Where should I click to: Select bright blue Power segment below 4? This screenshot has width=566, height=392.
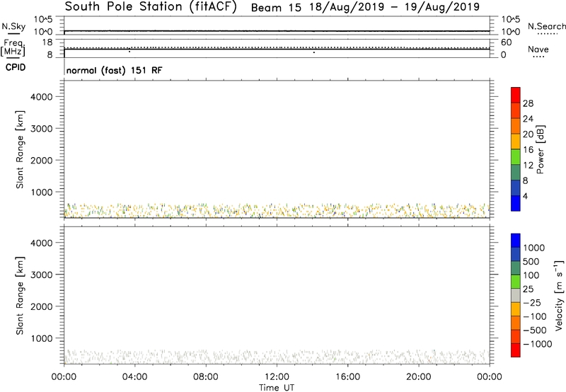(516, 204)
